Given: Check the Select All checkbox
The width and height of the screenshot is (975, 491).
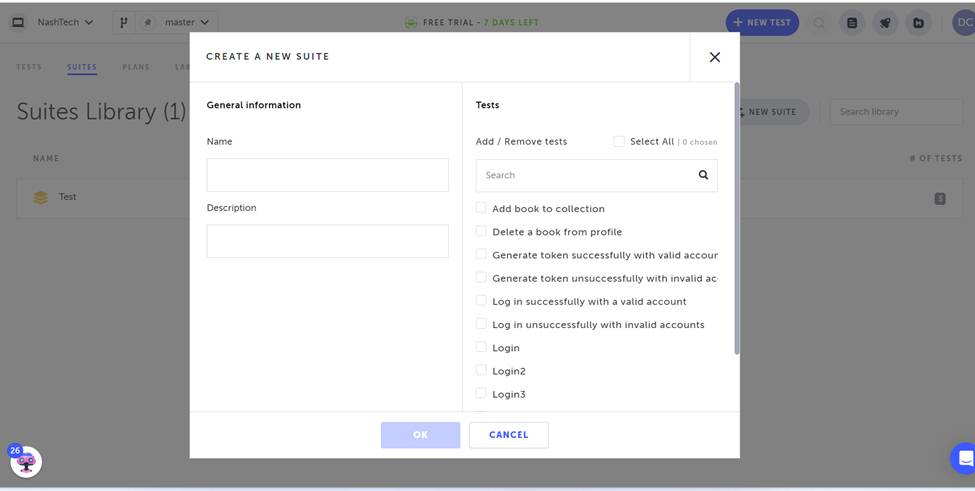Looking at the screenshot, I should [619, 142].
